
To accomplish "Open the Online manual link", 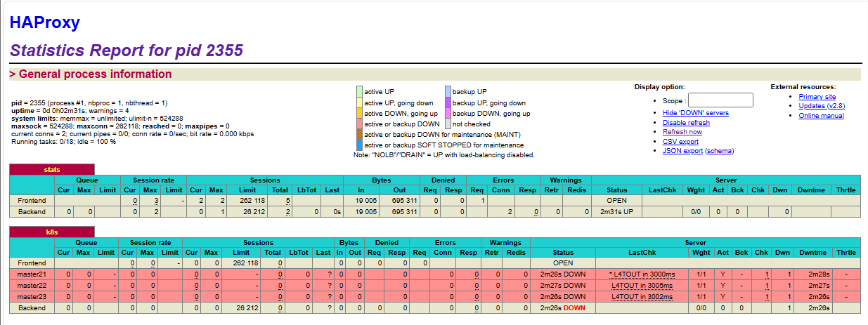I will (821, 116).
